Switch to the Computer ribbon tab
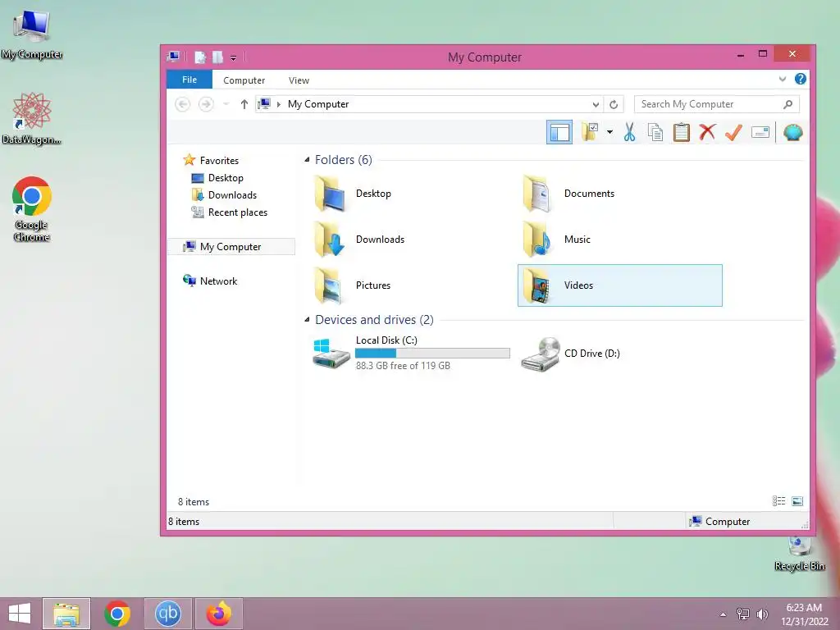The width and height of the screenshot is (840, 630). (244, 80)
